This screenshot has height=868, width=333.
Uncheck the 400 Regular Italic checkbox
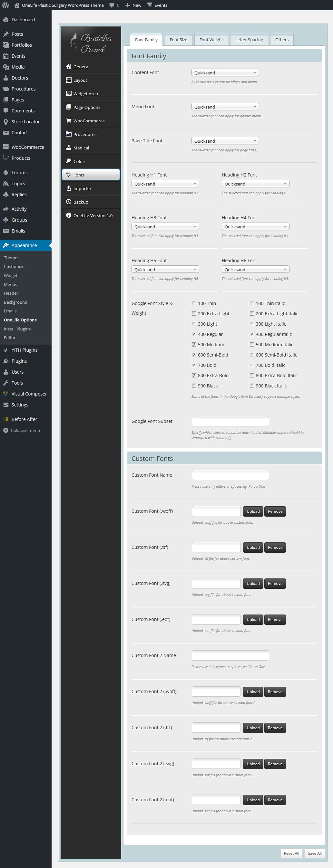click(x=252, y=334)
